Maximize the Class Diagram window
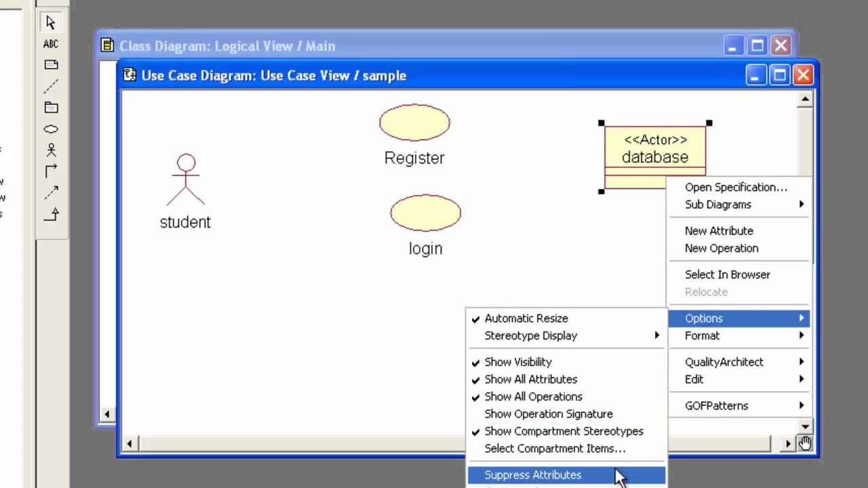 pyautogui.click(x=757, y=46)
